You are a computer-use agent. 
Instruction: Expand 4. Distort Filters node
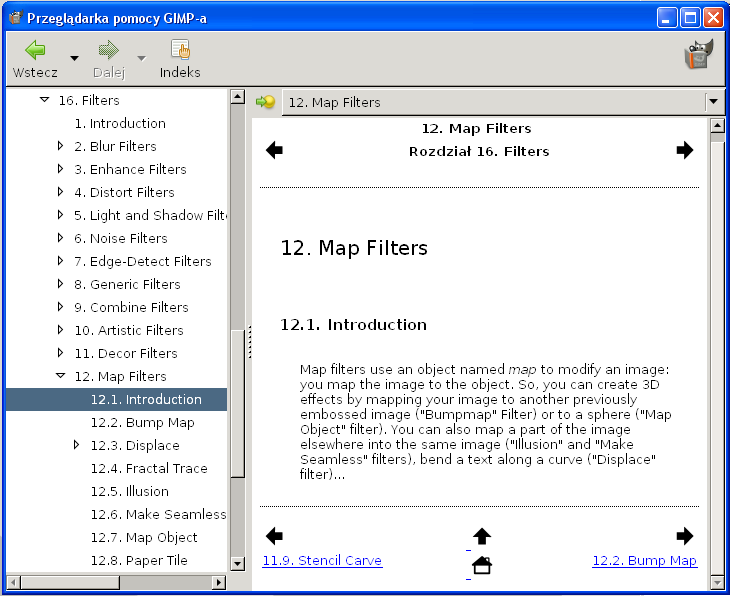point(61,191)
